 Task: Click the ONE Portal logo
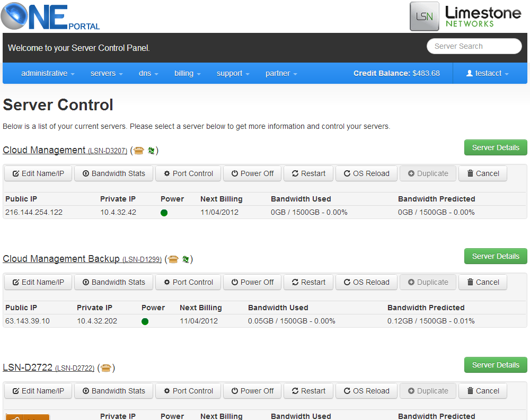click(50, 16)
